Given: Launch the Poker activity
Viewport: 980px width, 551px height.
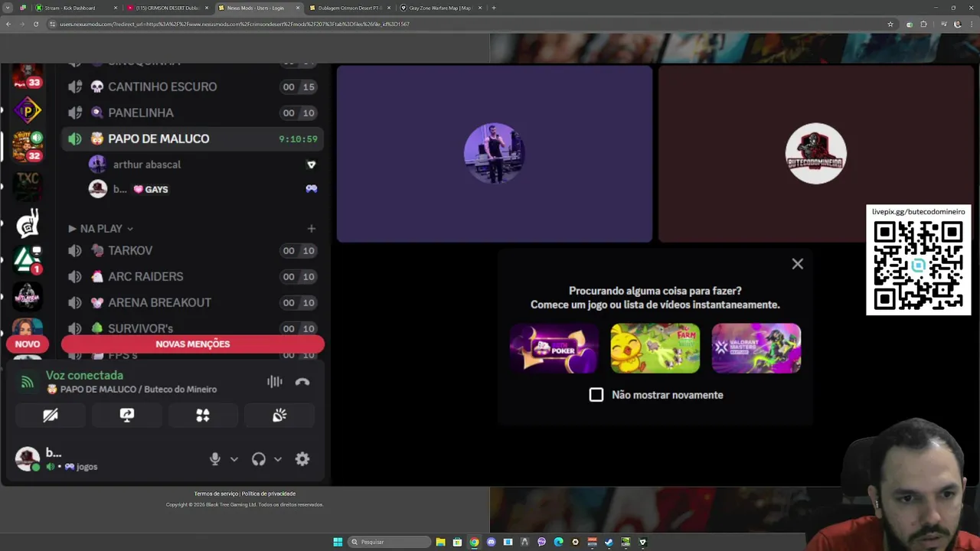Looking at the screenshot, I should tap(554, 348).
